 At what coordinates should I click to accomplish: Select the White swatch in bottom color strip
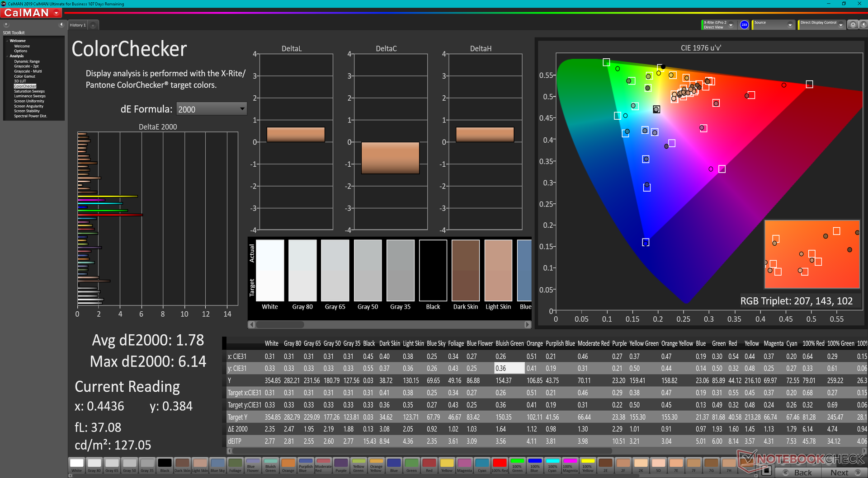click(x=76, y=465)
